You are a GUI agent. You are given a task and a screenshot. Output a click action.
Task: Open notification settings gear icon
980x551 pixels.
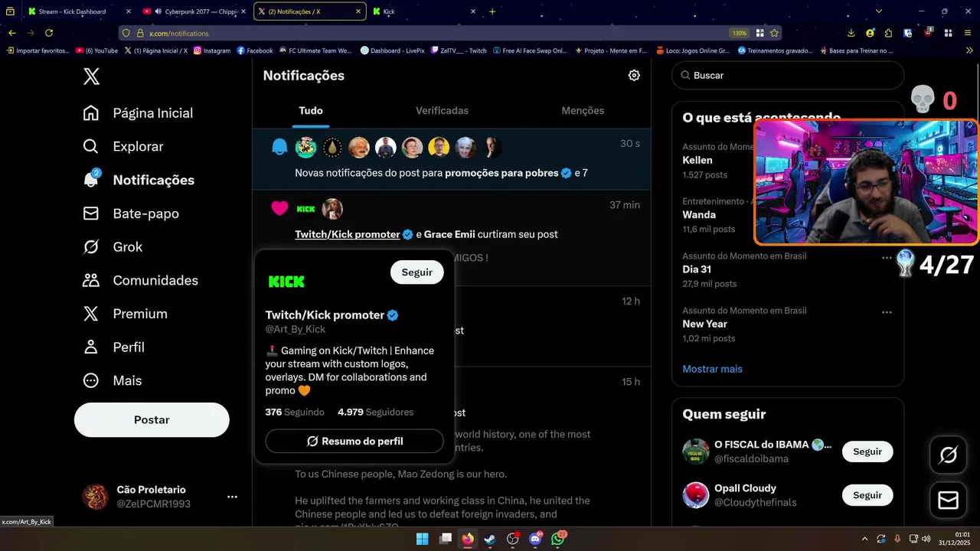pos(634,76)
